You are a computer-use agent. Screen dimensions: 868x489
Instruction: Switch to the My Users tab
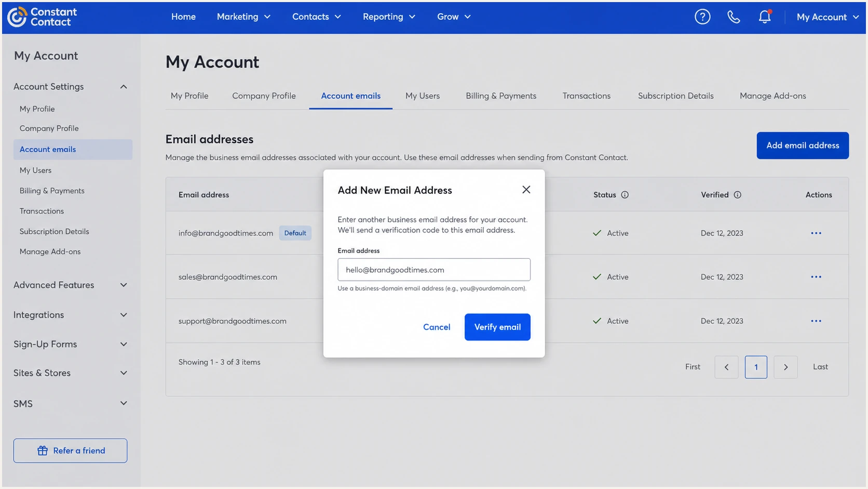pos(423,96)
